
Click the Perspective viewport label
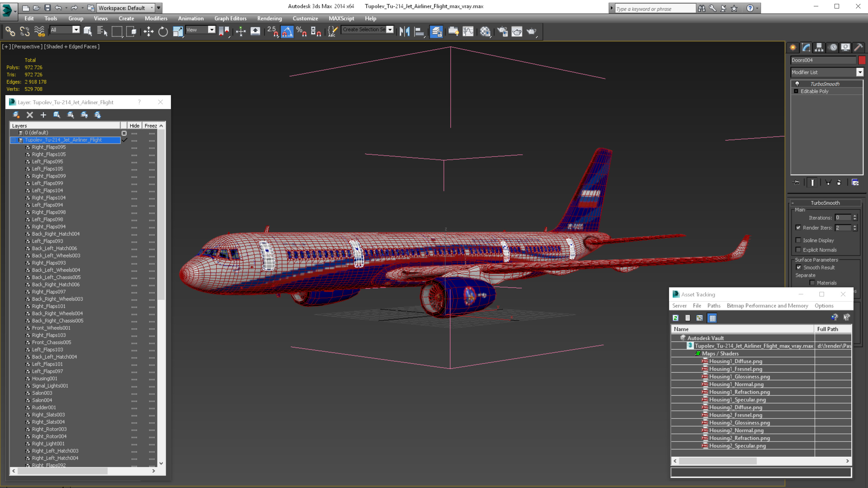(27, 46)
